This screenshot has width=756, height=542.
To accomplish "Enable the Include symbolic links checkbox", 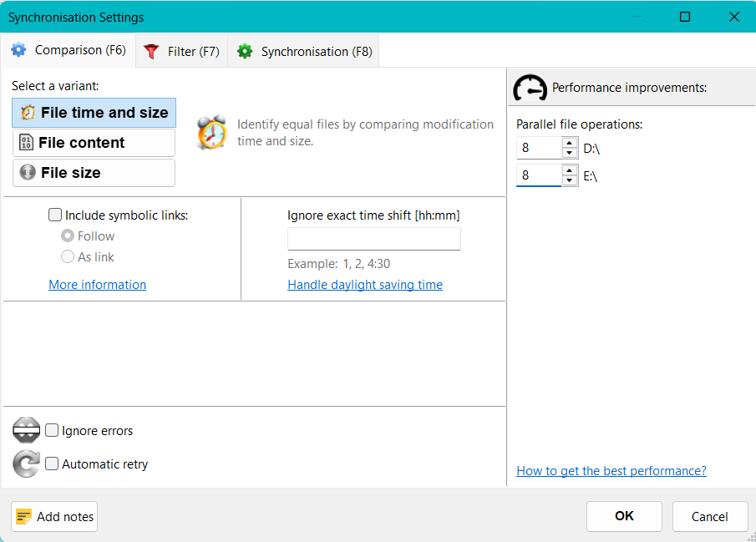I will (55, 215).
